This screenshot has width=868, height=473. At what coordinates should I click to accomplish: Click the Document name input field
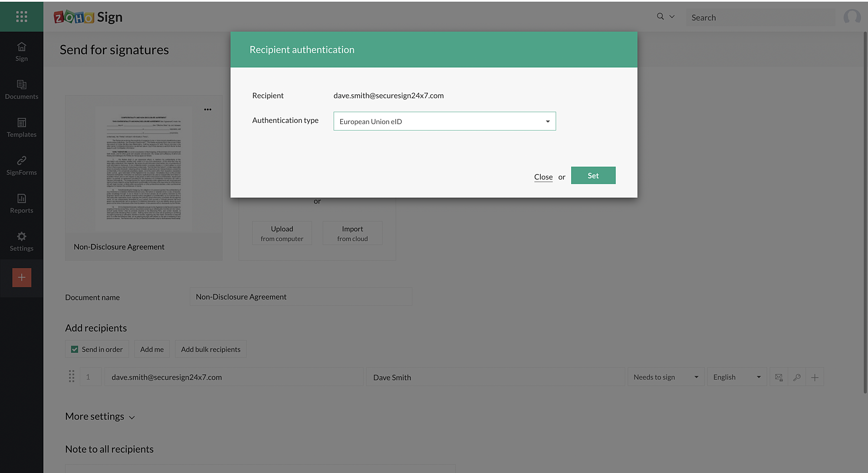click(x=301, y=297)
